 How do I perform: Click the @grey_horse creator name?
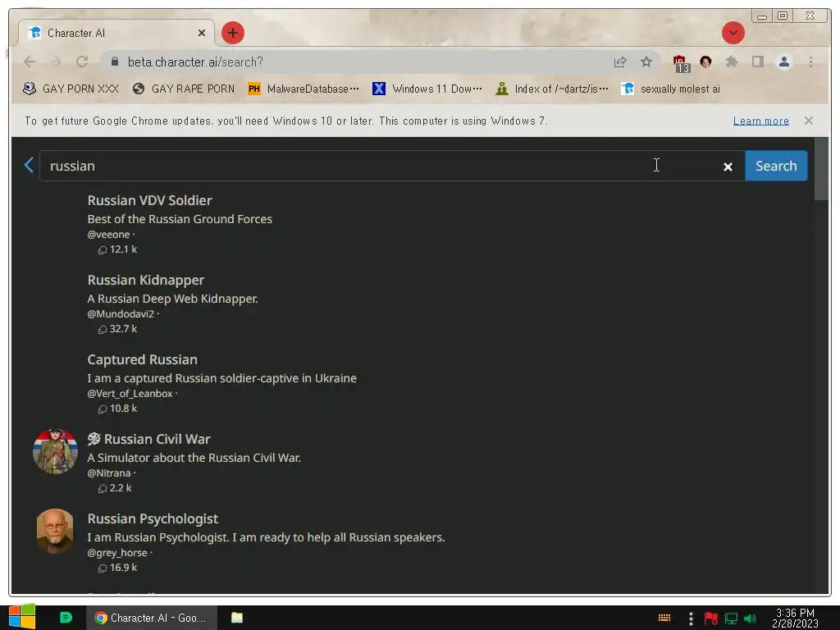click(116, 552)
